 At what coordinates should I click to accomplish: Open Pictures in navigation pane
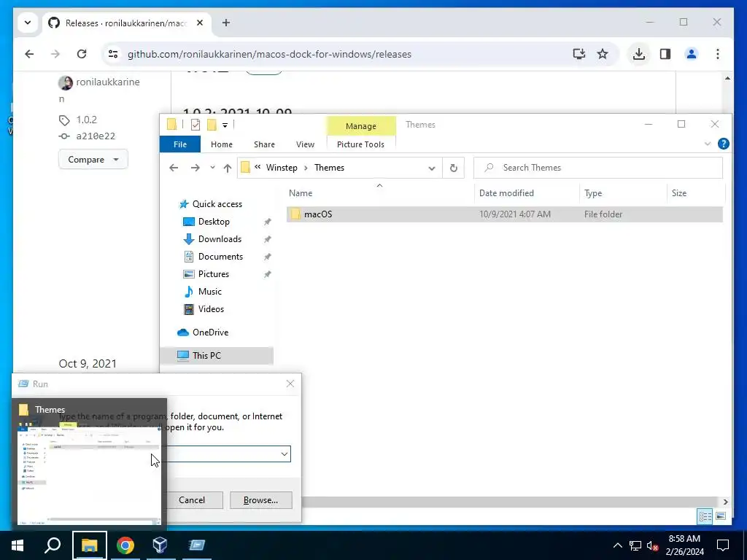214,274
